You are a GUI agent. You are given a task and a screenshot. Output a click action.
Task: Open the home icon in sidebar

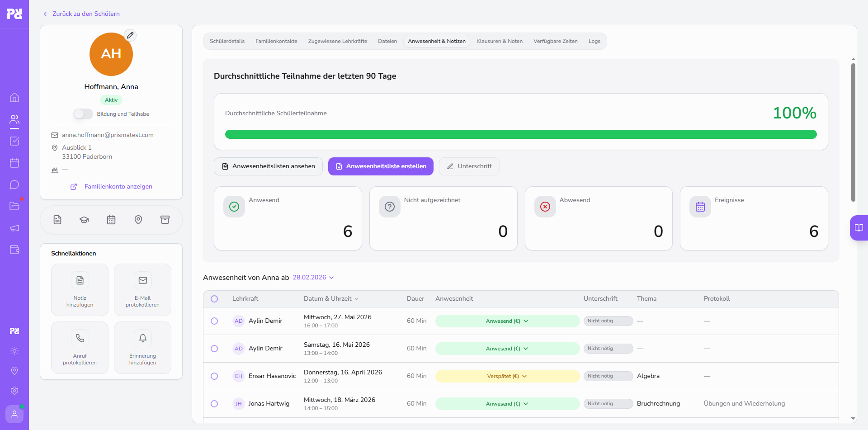(x=14, y=98)
